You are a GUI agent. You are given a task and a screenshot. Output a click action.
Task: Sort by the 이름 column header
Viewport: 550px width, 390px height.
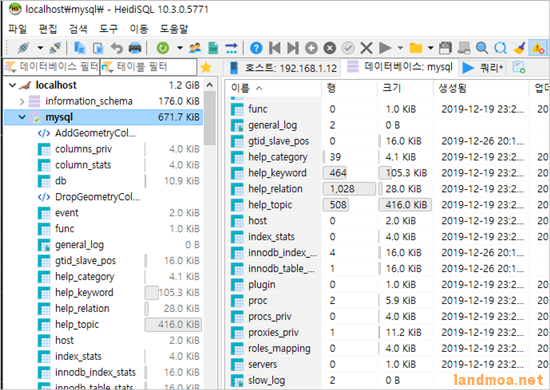(x=273, y=88)
